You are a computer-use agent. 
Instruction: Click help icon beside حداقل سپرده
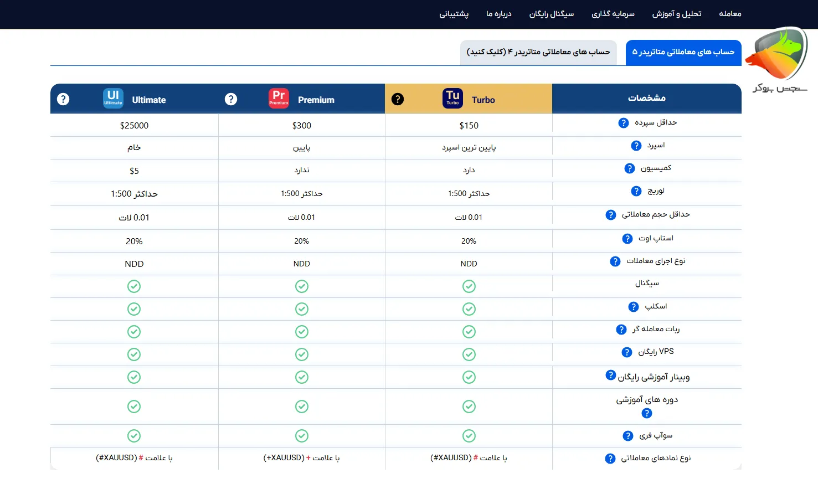(x=624, y=123)
